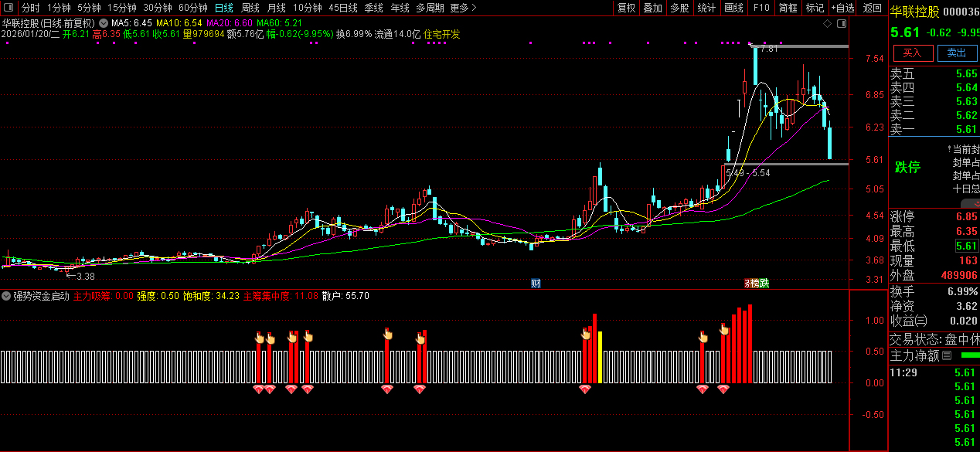Screen dimensions: 980x452
Task: Expand the double-chevron under 十日总
Action: [x=974, y=203]
